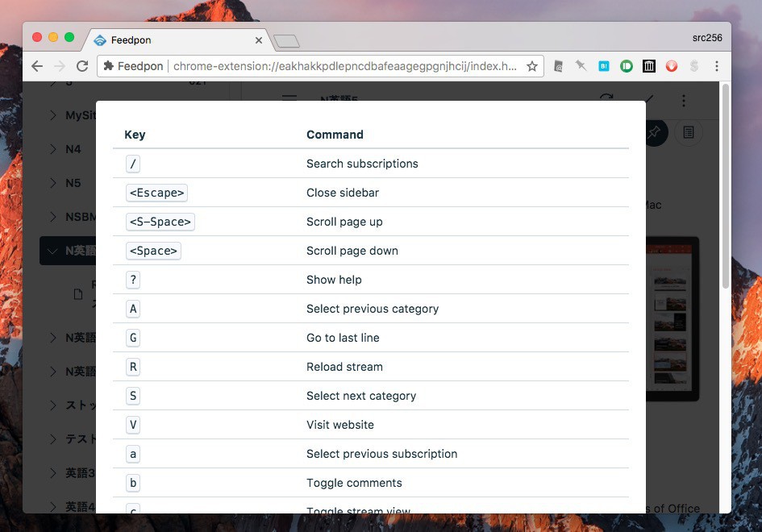Bookmark this page with the star icon
This screenshot has height=532, width=762.
click(532, 66)
